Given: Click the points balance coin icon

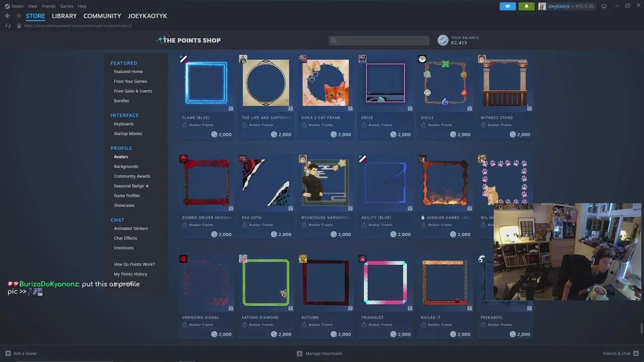Looking at the screenshot, I should pyautogui.click(x=443, y=40).
